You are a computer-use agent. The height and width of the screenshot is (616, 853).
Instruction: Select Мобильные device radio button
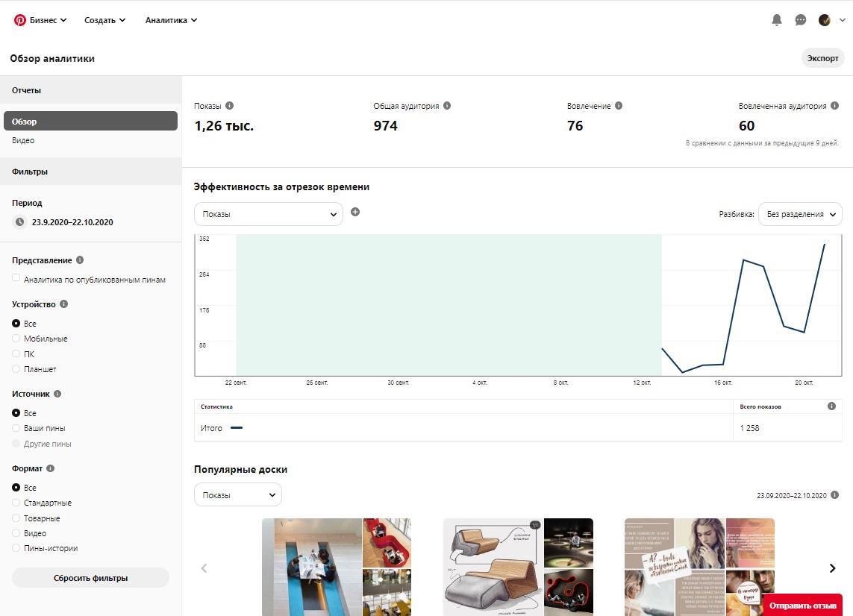[16, 339]
